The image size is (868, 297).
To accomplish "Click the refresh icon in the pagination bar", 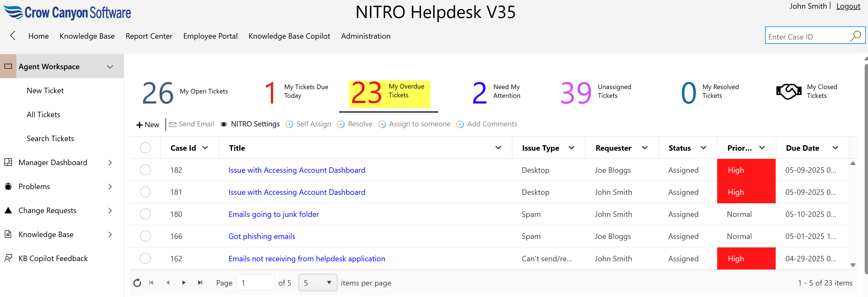I will pos(137,283).
